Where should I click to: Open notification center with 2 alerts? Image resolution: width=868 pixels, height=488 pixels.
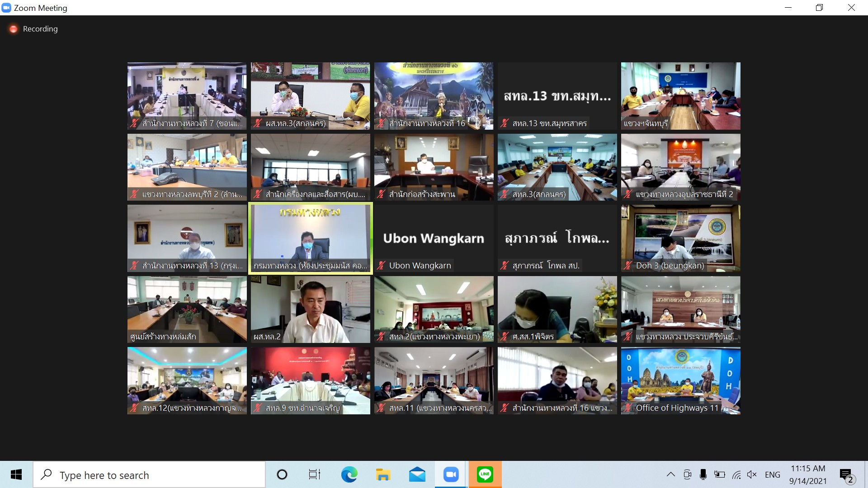846,475
